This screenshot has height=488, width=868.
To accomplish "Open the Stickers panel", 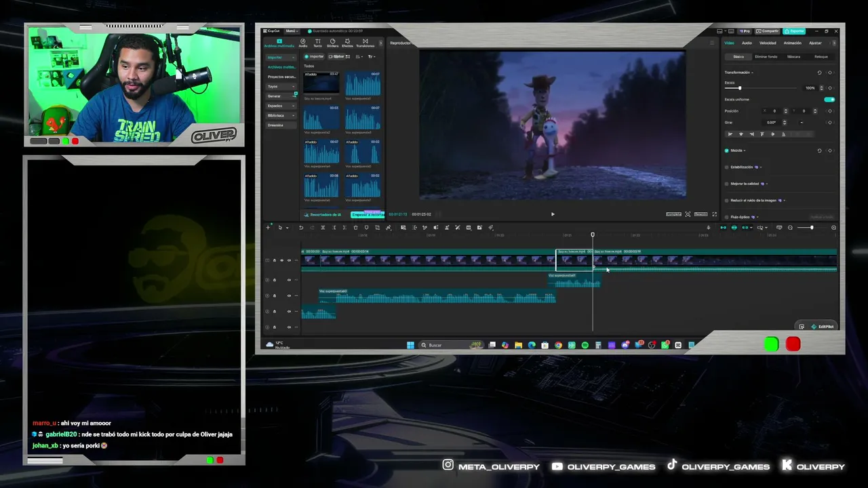I will pyautogui.click(x=332, y=43).
